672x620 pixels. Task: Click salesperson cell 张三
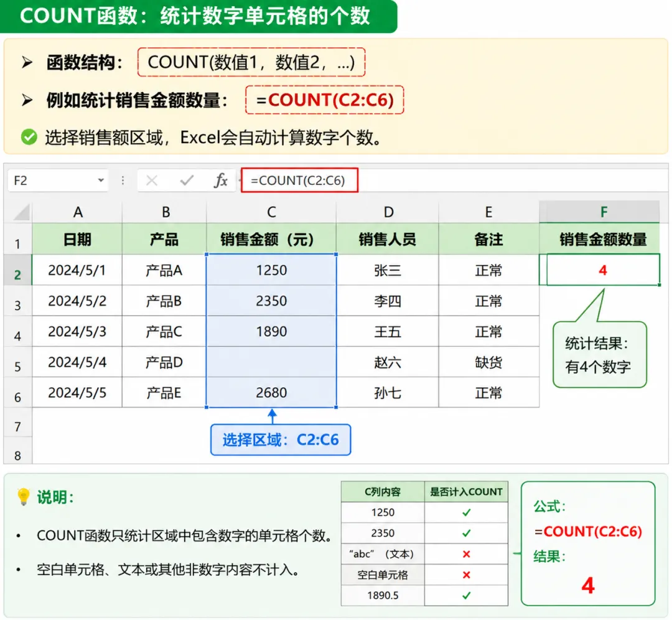pos(388,270)
